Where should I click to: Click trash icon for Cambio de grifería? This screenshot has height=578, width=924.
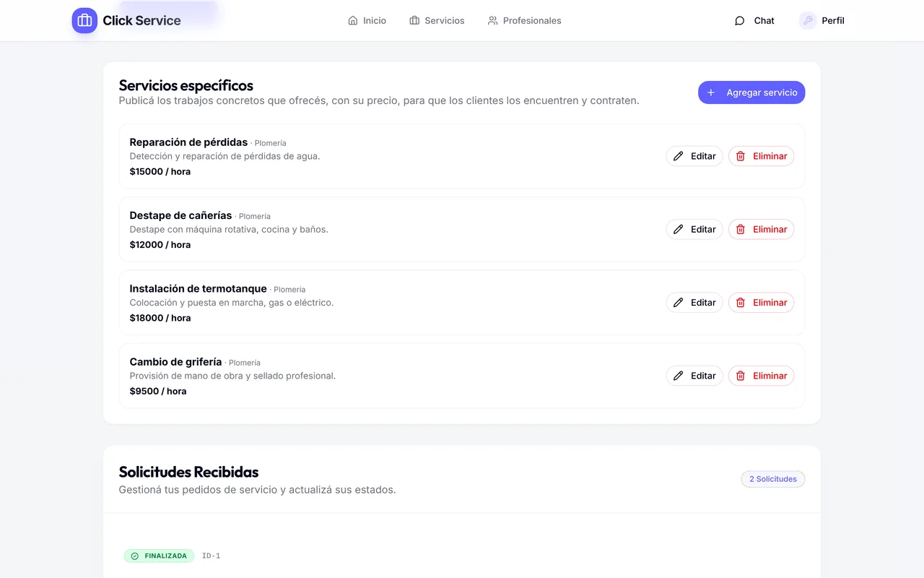click(x=741, y=376)
